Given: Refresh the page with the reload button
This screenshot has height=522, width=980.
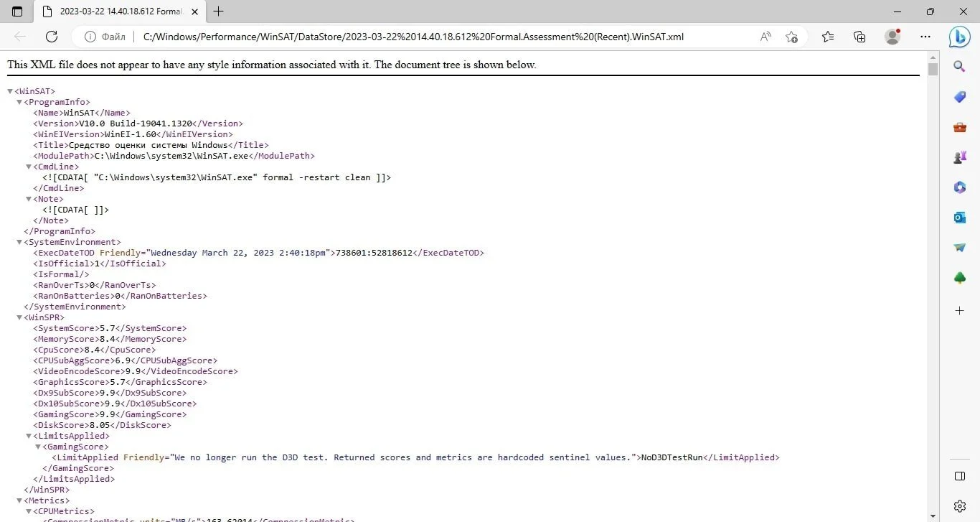Looking at the screenshot, I should tap(51, 37).
